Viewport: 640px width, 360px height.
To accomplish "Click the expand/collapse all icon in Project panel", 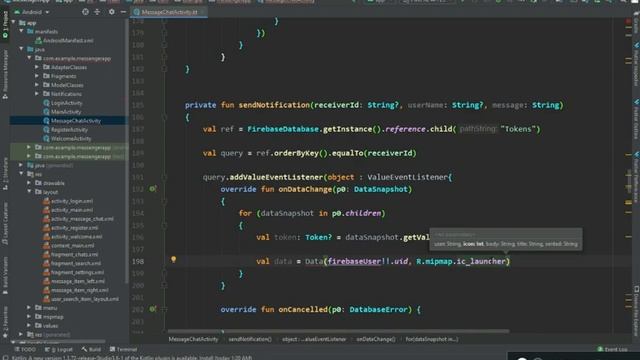I will click(97, 12).
